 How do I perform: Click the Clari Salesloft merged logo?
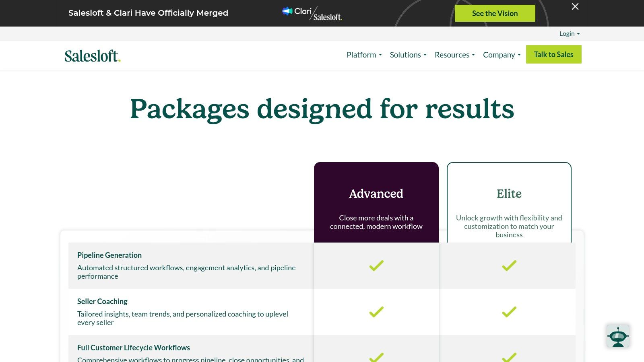coord(312,13)
